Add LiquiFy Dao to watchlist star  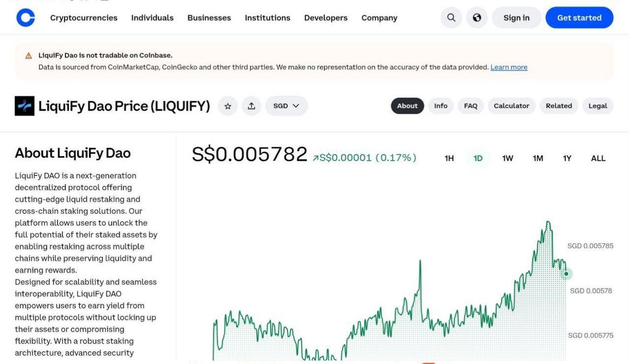pyautogui.click(x=227, y=106)
